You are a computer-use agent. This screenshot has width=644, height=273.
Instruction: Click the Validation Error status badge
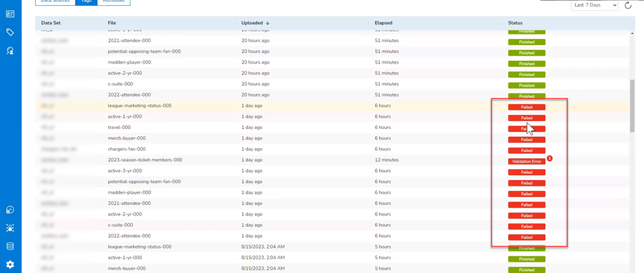pyautogui.click(x=526, y=161)
